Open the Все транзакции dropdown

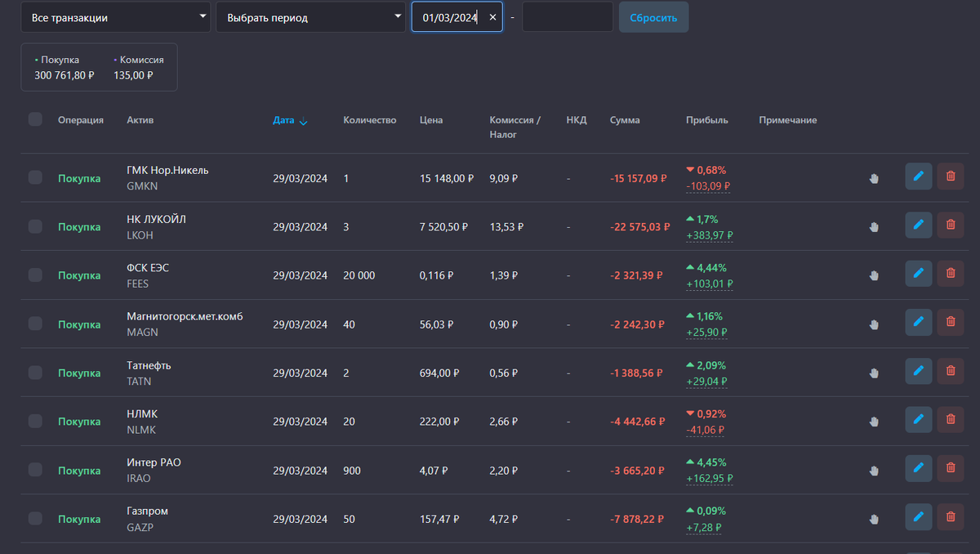115,17
